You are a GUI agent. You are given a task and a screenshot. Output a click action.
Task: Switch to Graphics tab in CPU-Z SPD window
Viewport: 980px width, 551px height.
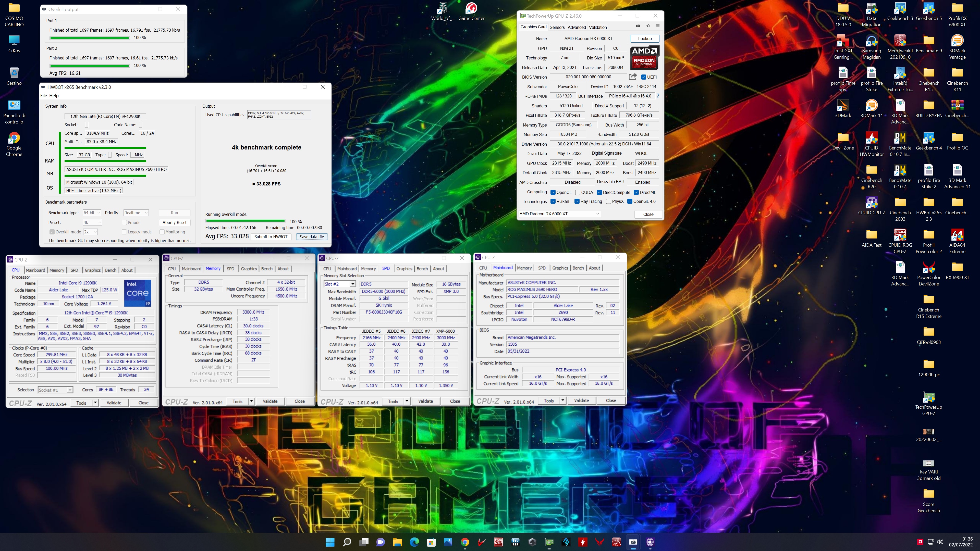tap(404, 268)
